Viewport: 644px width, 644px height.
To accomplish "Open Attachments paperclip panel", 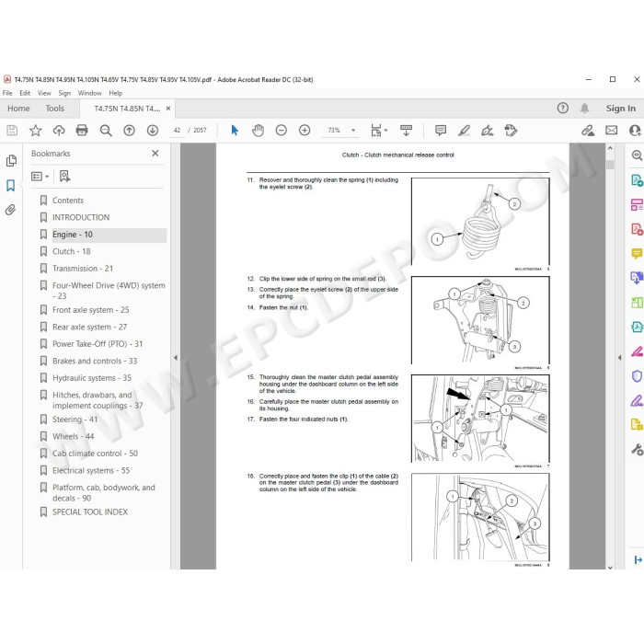I will (x=11, y=210).
